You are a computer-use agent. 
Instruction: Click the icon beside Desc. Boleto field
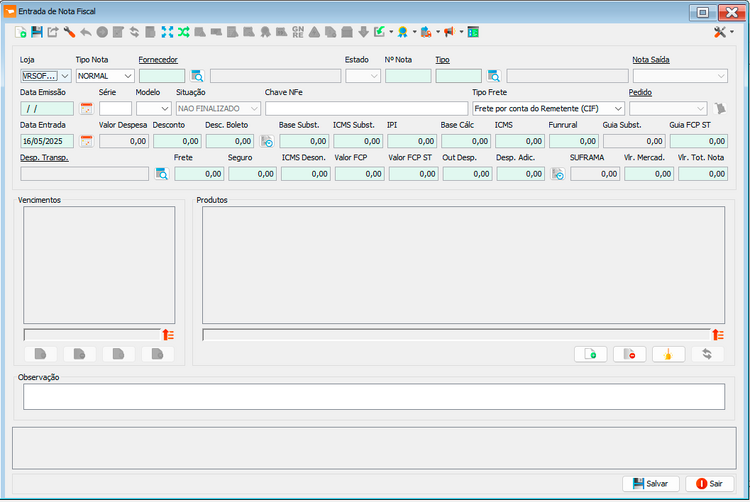(267, 142)
